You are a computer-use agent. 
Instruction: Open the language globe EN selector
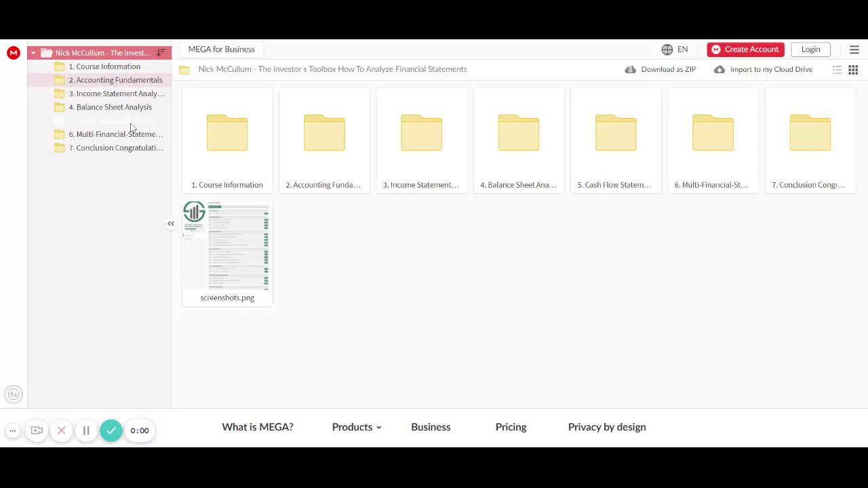[x=675, y=49]
